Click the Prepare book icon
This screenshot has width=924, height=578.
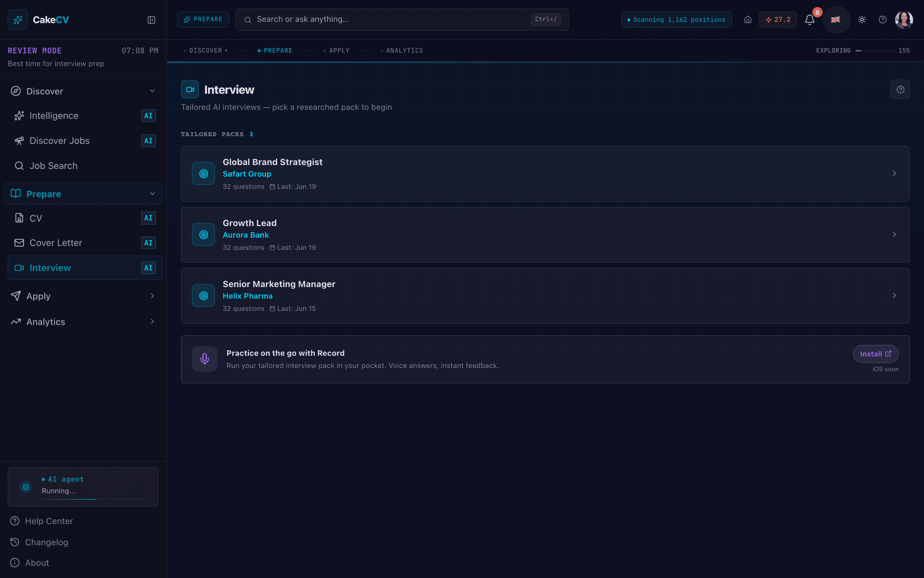[16, 193]
